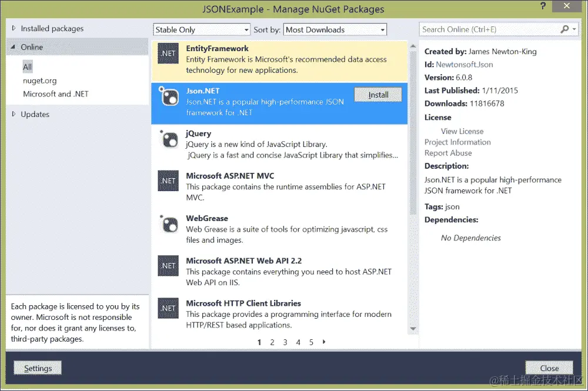Open the Most Downloads sort dropdown
The width and height of the screenshot is (588, 391).
pyautogui.click(x=335, y=29)
